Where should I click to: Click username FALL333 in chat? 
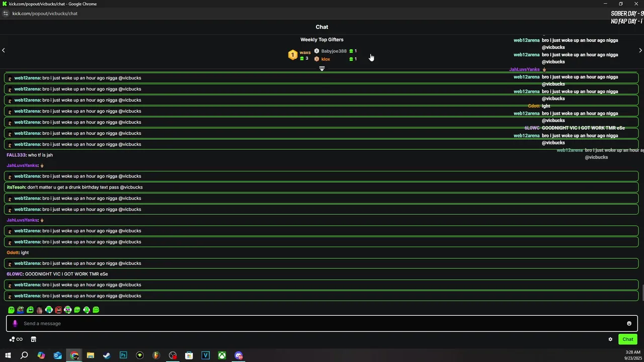tap(16, 155)
